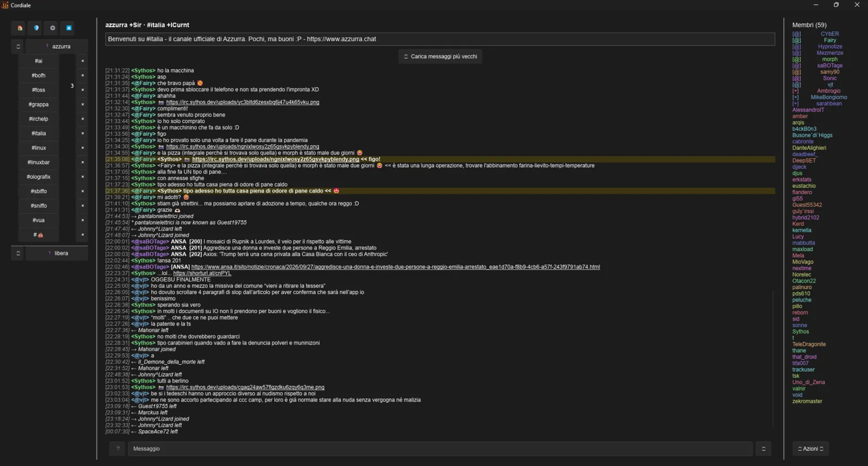Image resolution: width=868 pixels, height=466 pixels.
Task: Switch to the #ai channel
Action: point(39,61)
